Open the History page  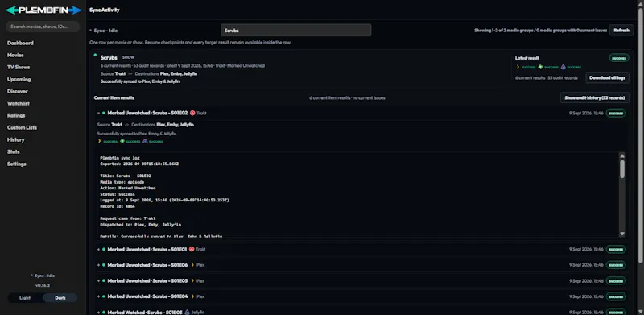[15, 140]
